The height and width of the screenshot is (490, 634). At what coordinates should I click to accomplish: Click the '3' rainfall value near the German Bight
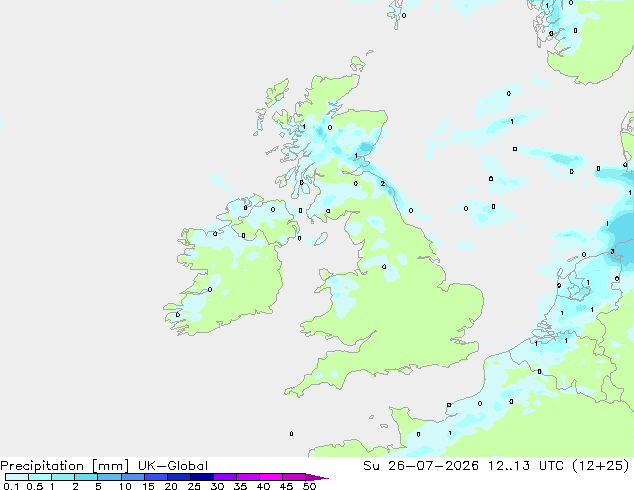pos(612,251)
